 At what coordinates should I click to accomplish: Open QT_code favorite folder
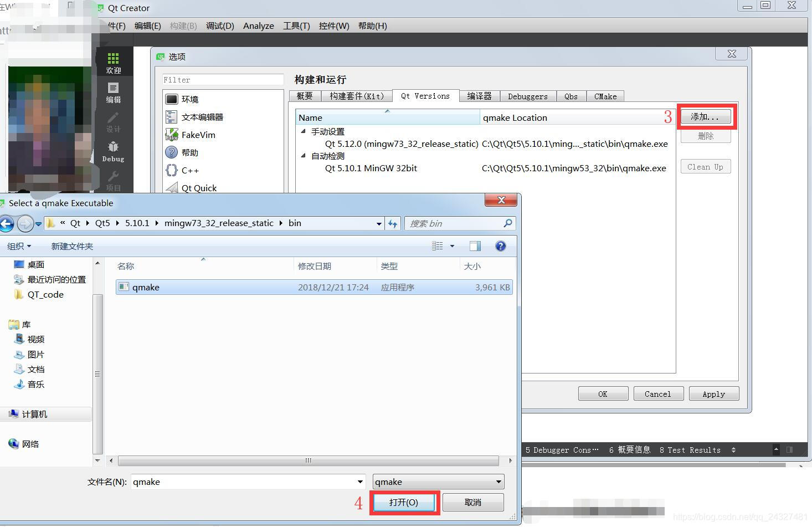point(39,294)
